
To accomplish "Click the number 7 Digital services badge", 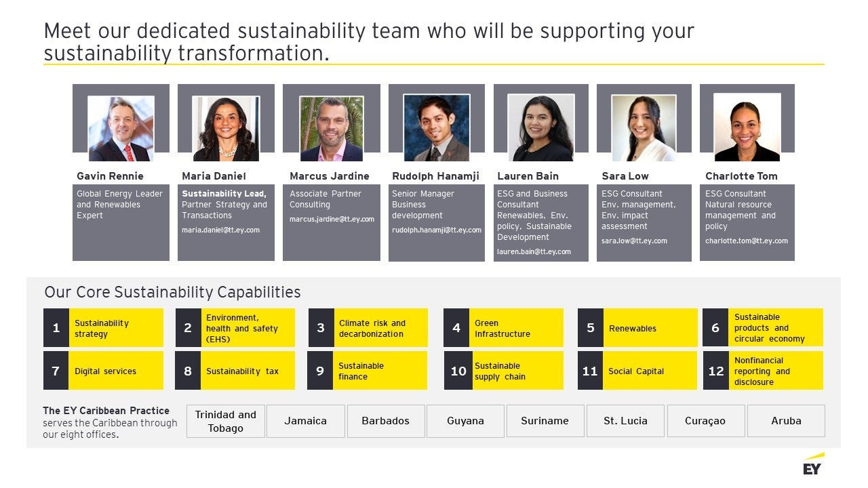I will pyautogui.click(x=56, y=371).
